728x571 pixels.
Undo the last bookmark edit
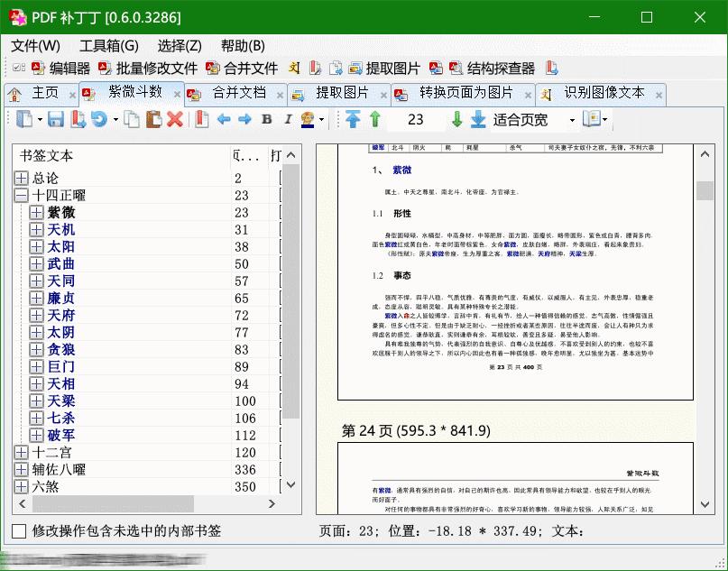point(97,120)
